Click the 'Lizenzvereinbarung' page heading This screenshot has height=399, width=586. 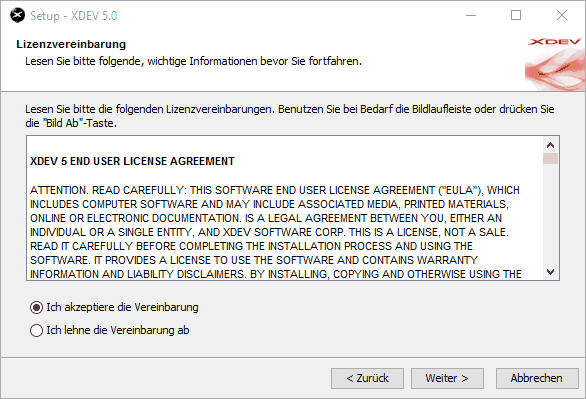click(71, 44)
